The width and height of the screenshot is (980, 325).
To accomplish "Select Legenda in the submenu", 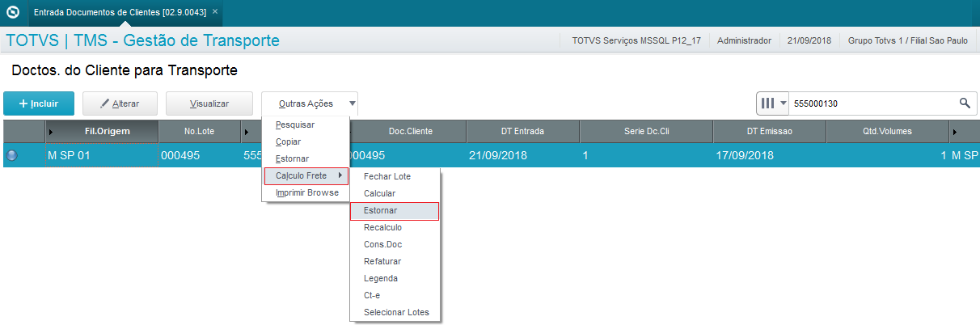I will point(395,278).
